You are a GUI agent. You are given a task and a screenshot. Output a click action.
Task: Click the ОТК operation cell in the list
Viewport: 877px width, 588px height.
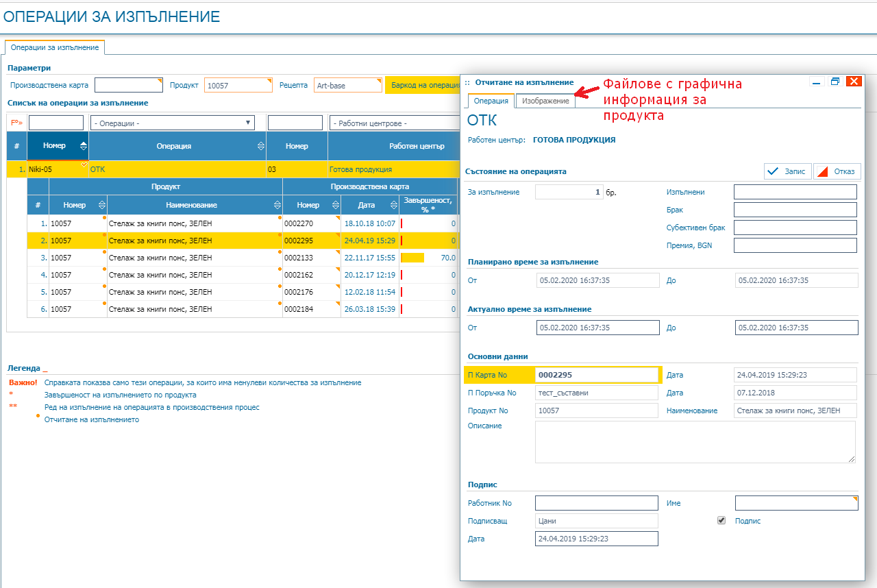point(177,169)
